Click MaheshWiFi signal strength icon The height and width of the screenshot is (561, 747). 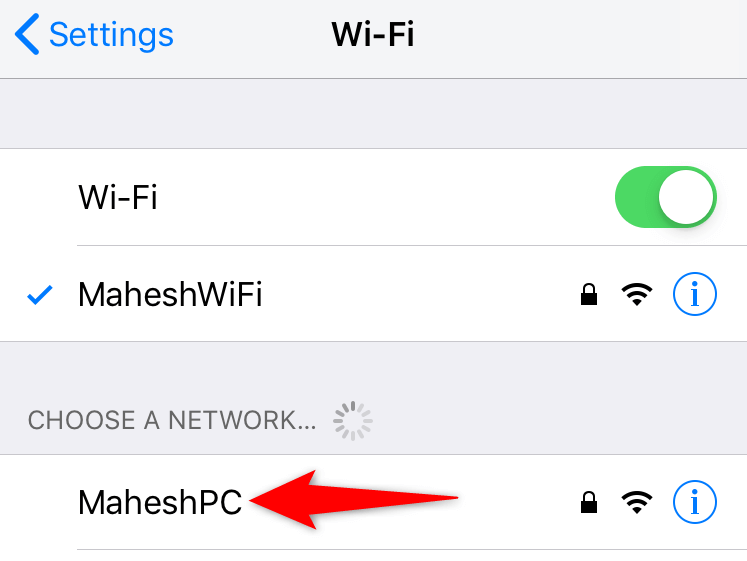pyautogui.click(x=637, y=294)
